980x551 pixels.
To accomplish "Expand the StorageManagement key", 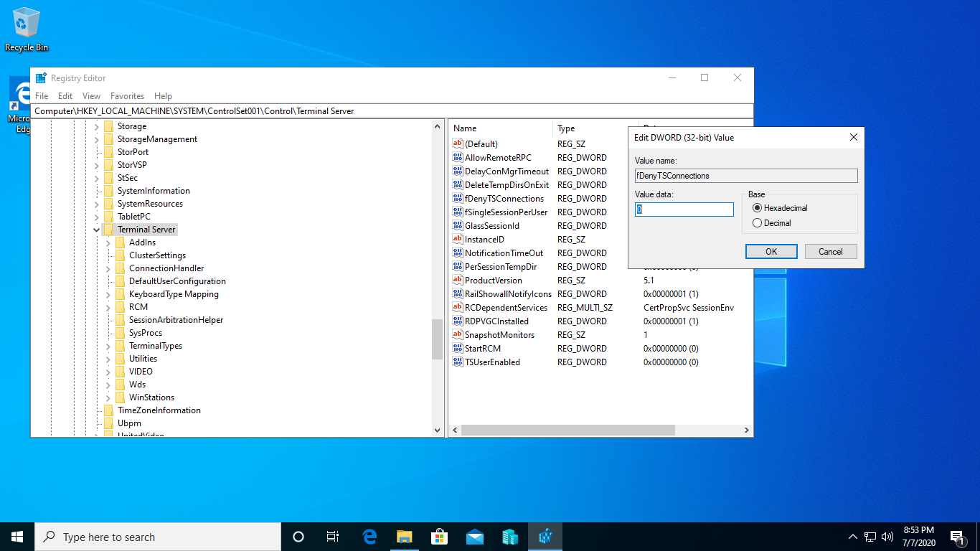I will (97, 139).
